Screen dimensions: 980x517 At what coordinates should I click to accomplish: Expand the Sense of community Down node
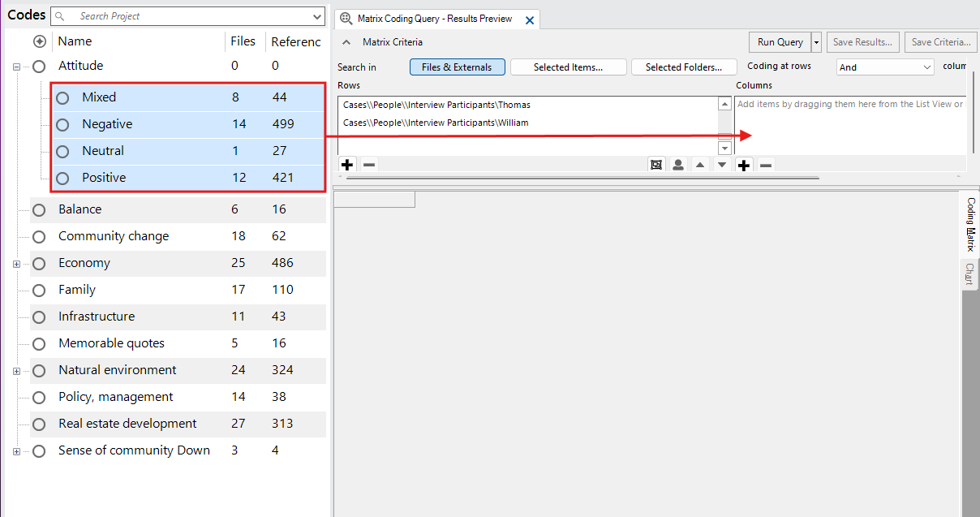[x=16, y=451]
